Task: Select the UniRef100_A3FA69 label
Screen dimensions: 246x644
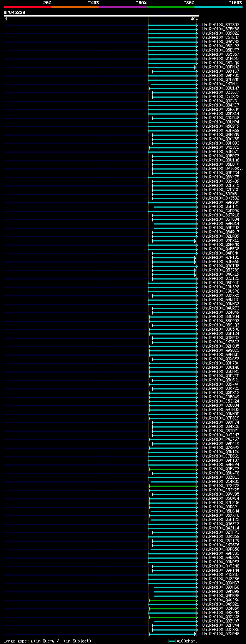Action: tap(221, 130)
